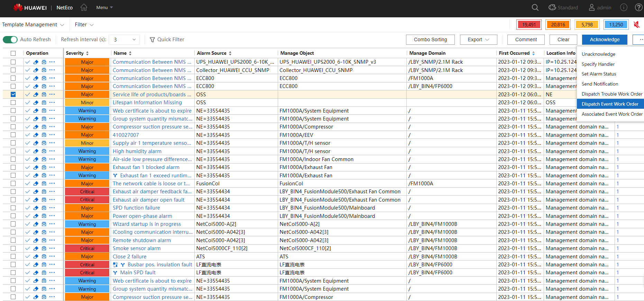
Task: Tick the select-all checkbox in table header
Action: (x=13, y=53)
